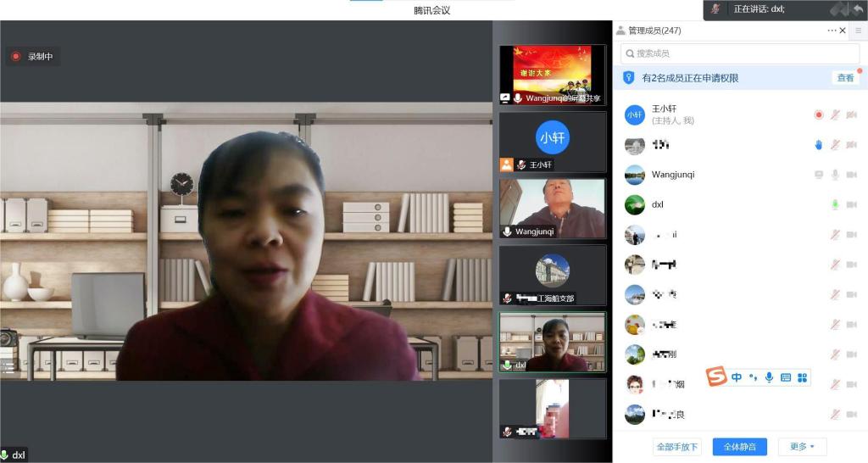Switch Sogou input to 中 language mode

737,377
